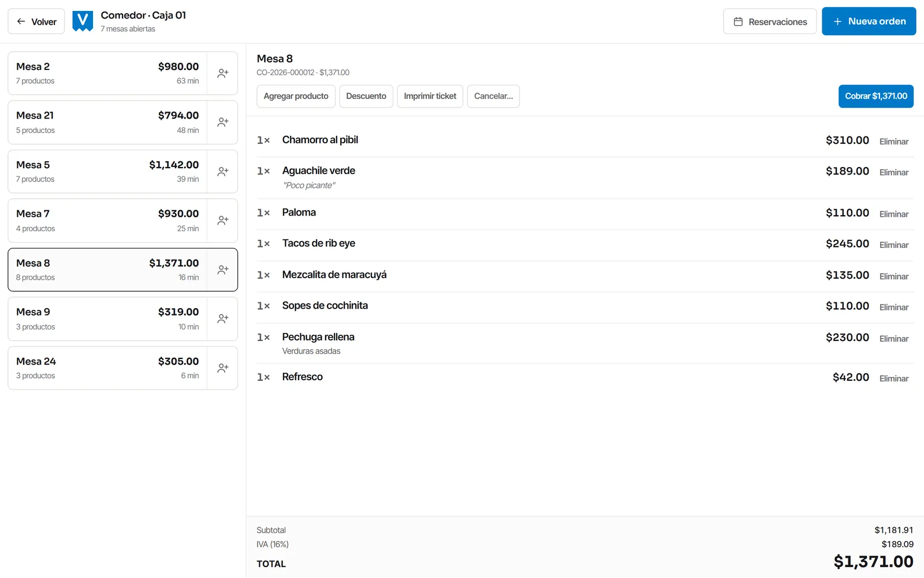Click the "Poco picante" note
Viewport: 924px width, 578px height.
309,186
